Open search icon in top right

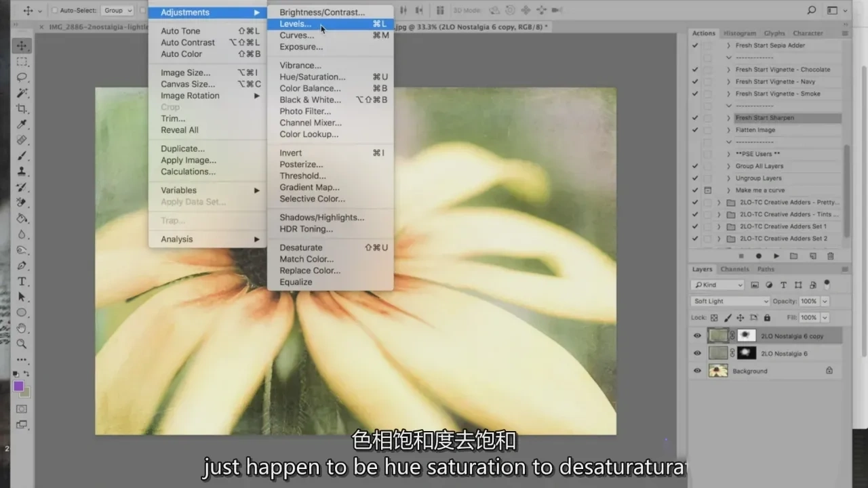[x=812, y=10]
